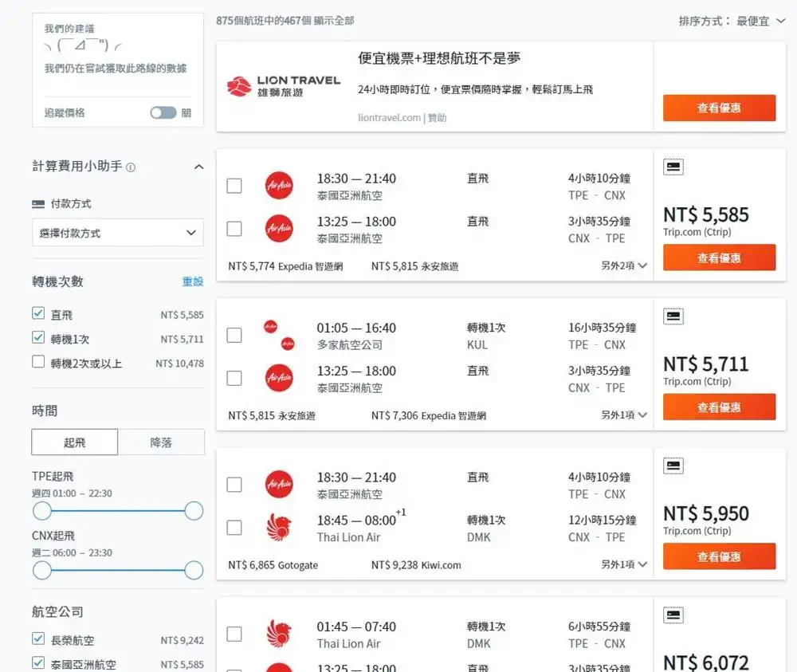This screenshot has height=672, width=797.
Task: Click the Lion Travel logo
Action: point(284,86)
